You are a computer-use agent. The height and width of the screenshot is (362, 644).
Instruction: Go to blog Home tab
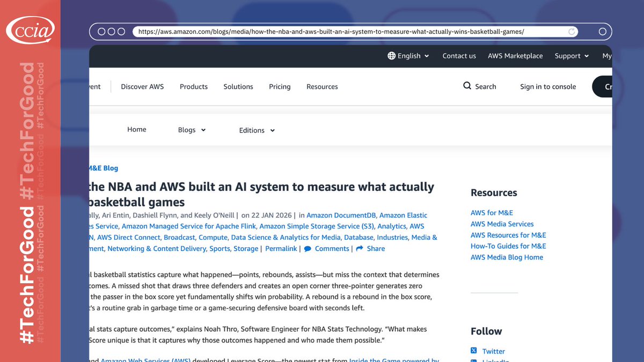pyautogui.click(x=137, y=129)
